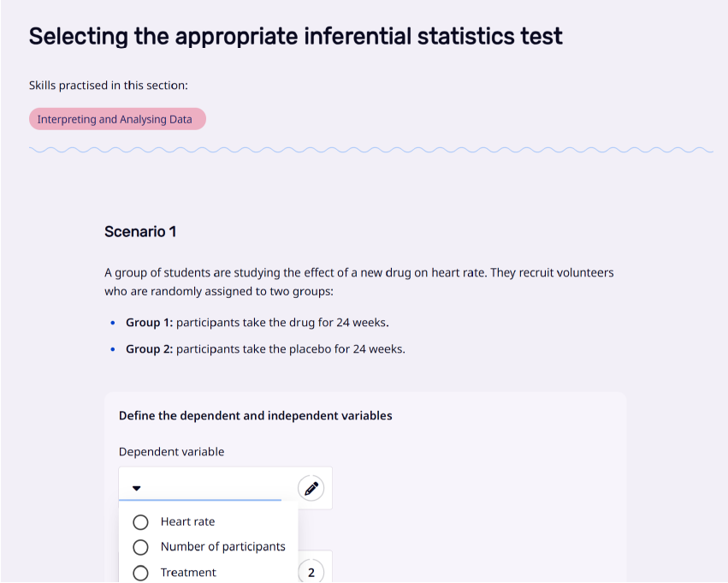Click the circled number 2 badge
Viewport: 728px width, 583px height.
coord(311,573)
